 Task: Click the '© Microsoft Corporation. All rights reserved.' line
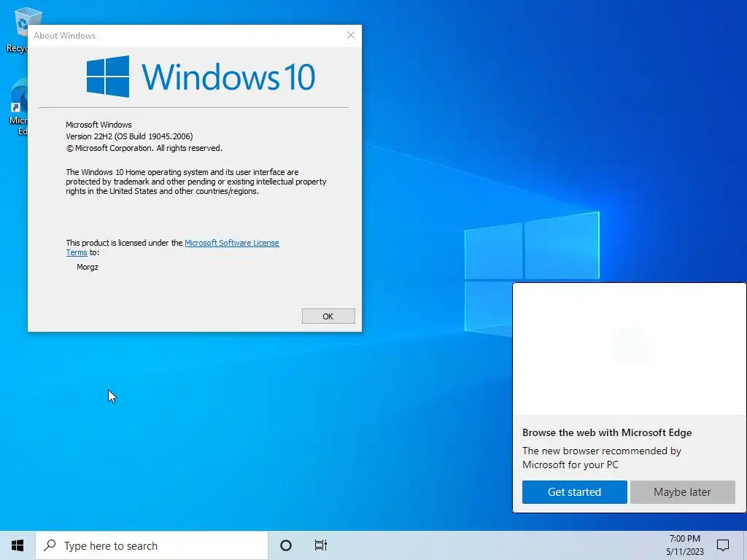tap(144, 148)
